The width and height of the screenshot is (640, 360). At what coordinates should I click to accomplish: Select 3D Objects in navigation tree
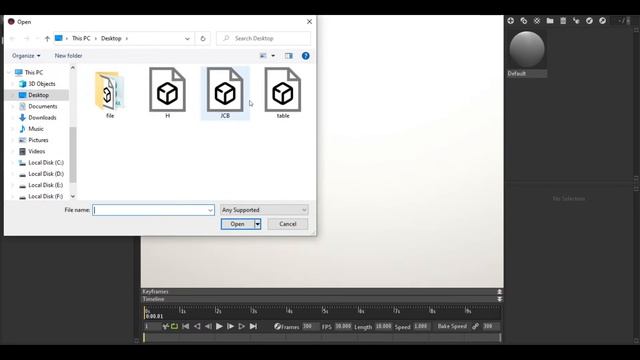click(x=42, y=84)
